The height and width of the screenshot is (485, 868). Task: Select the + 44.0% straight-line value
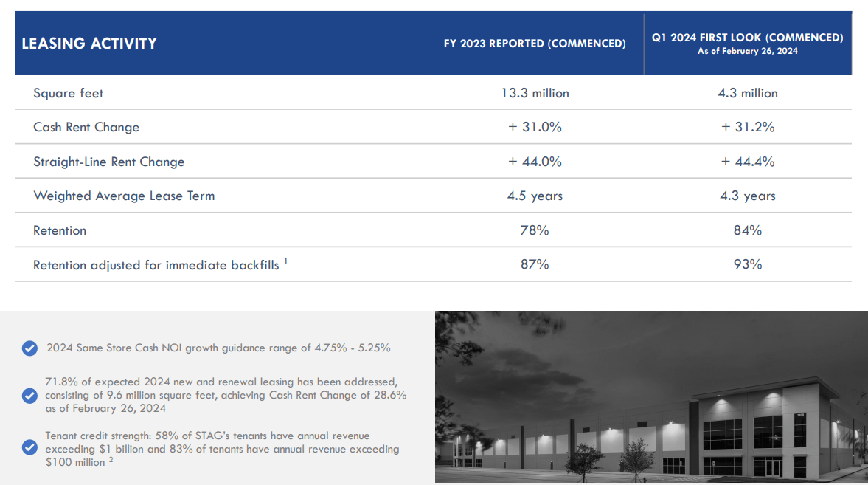pos(535,161)
